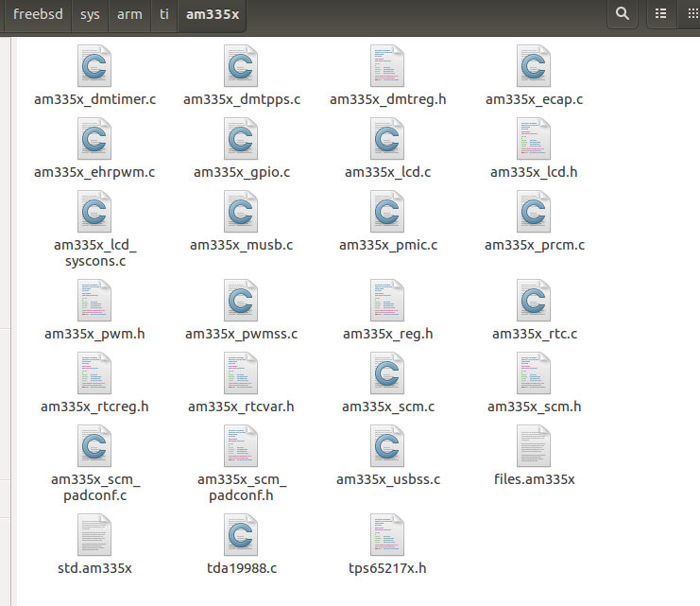This screenshot has width=700, height=606.
Task: Click the am335x_prcm.c file name
Action: (535, 245)
